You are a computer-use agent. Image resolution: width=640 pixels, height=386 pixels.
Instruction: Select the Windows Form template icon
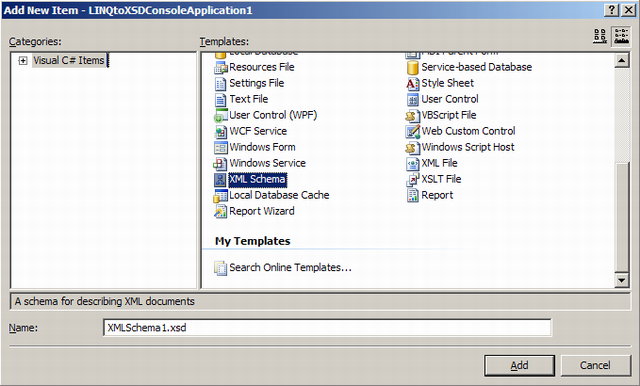tap(220, 147)
